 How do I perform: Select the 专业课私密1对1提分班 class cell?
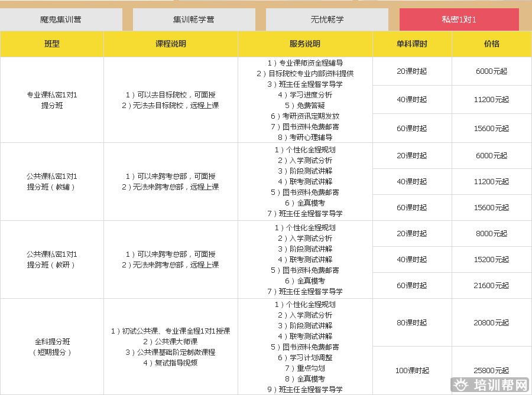52,100
